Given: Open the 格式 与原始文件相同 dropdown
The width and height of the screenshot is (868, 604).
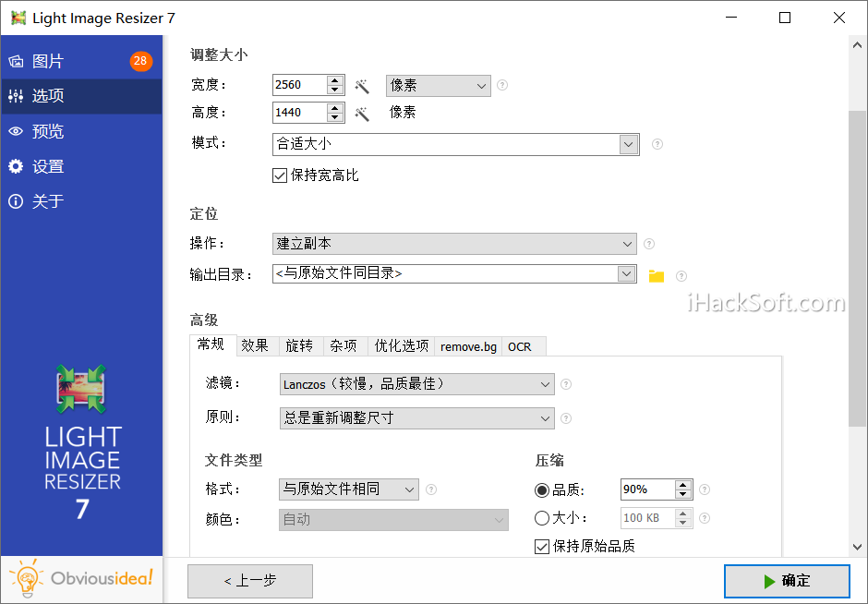Looking at the screenshot, I should coord(349,489).
